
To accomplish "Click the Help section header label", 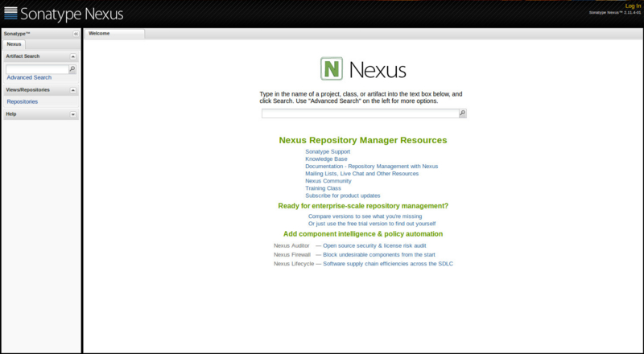I will (x=11, y=114).
